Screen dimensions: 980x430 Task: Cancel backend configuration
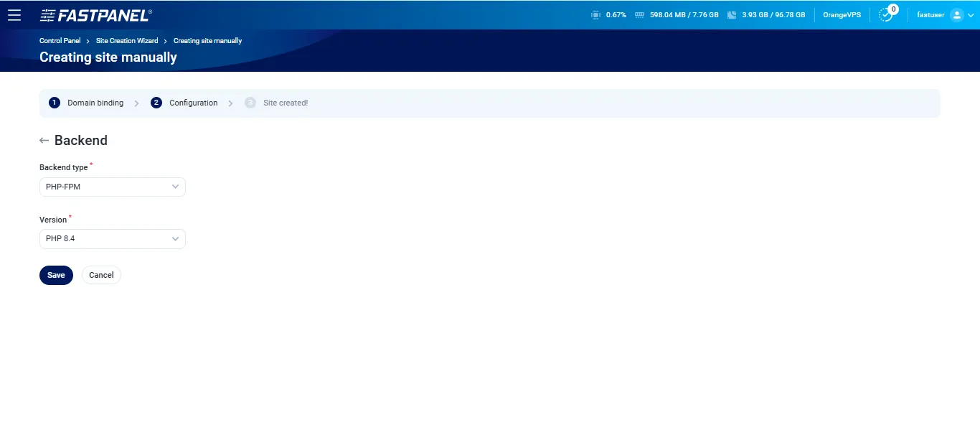(101, 275)
